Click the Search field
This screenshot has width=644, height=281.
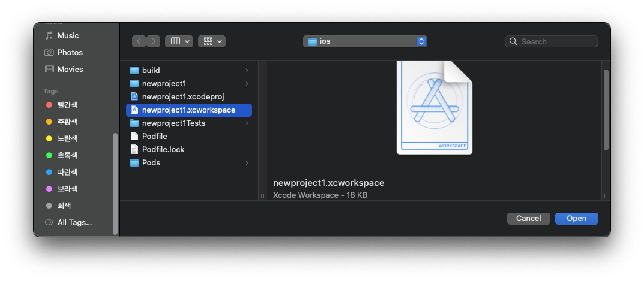point(552,41)
